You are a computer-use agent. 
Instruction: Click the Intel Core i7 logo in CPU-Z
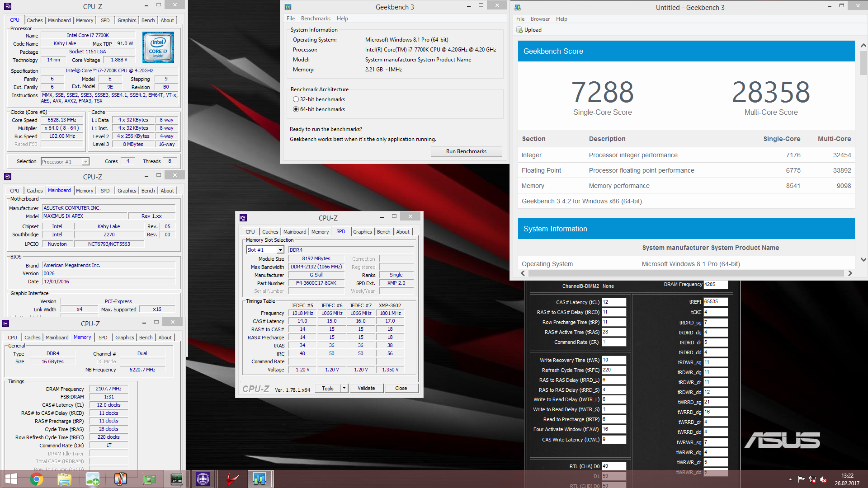158,47
